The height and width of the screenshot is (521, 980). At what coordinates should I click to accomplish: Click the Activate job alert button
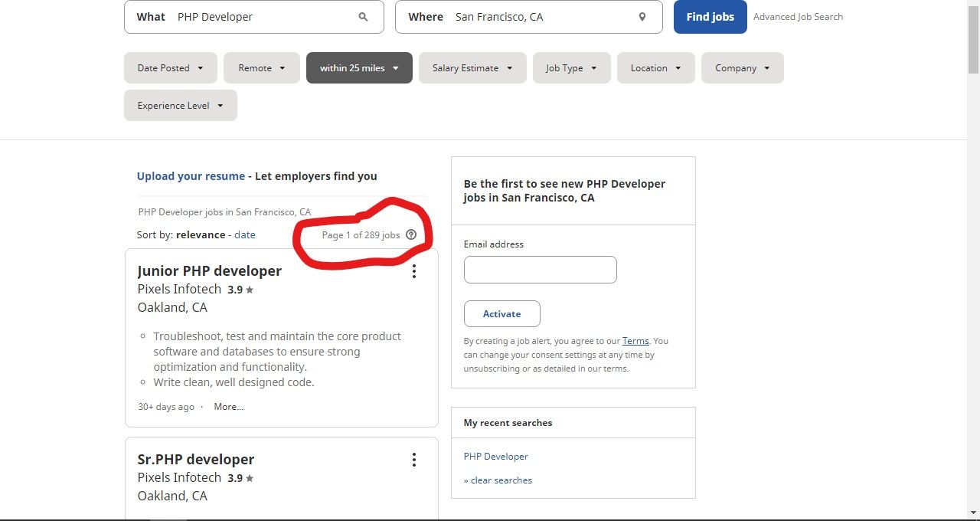click(501, 314)
